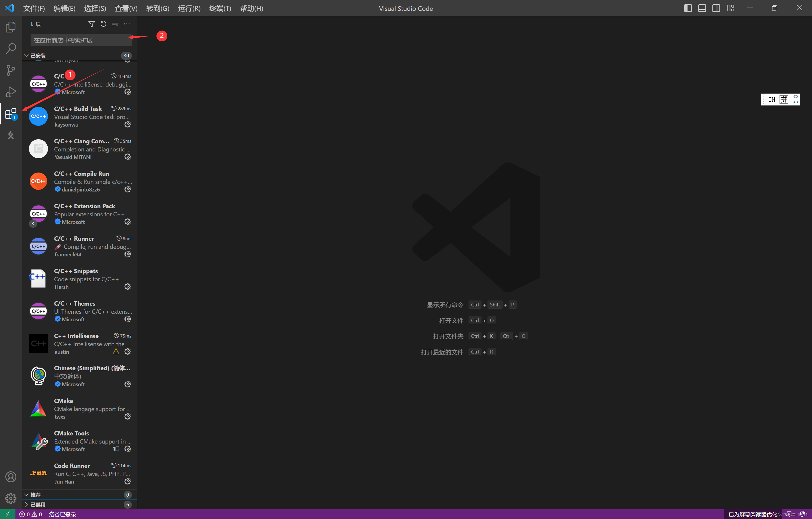
Task: Filter extensions with funnel icon
Action: pyautogui.click(x=91, y=24)
